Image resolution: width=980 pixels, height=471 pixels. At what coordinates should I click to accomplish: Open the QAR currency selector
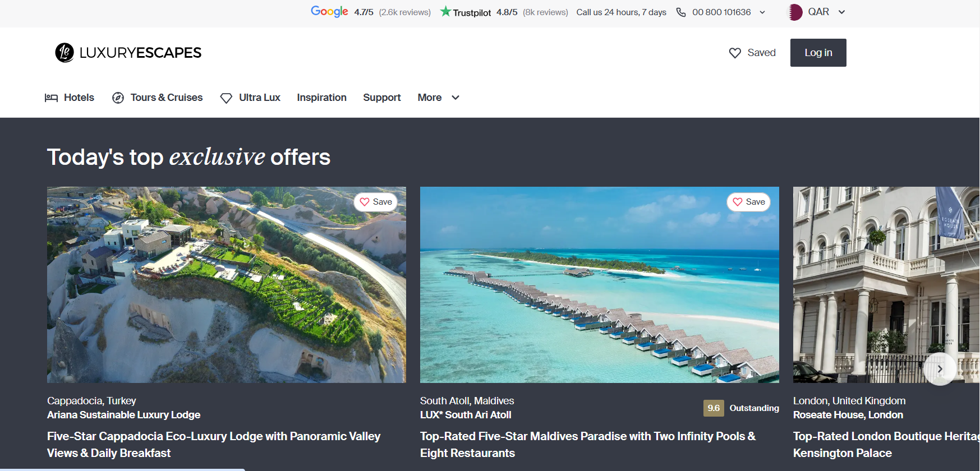[x=817, y=12]
